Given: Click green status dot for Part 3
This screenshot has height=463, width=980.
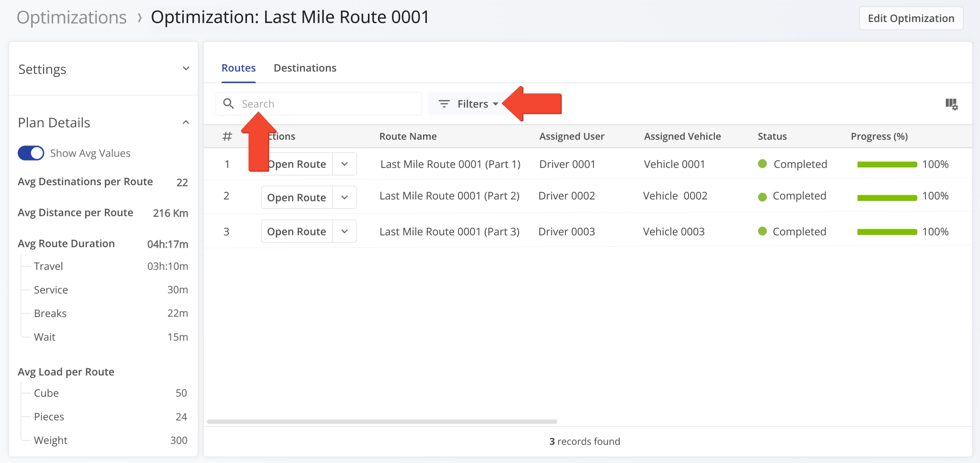Looking at the screenshot, I should click(763, 231).
